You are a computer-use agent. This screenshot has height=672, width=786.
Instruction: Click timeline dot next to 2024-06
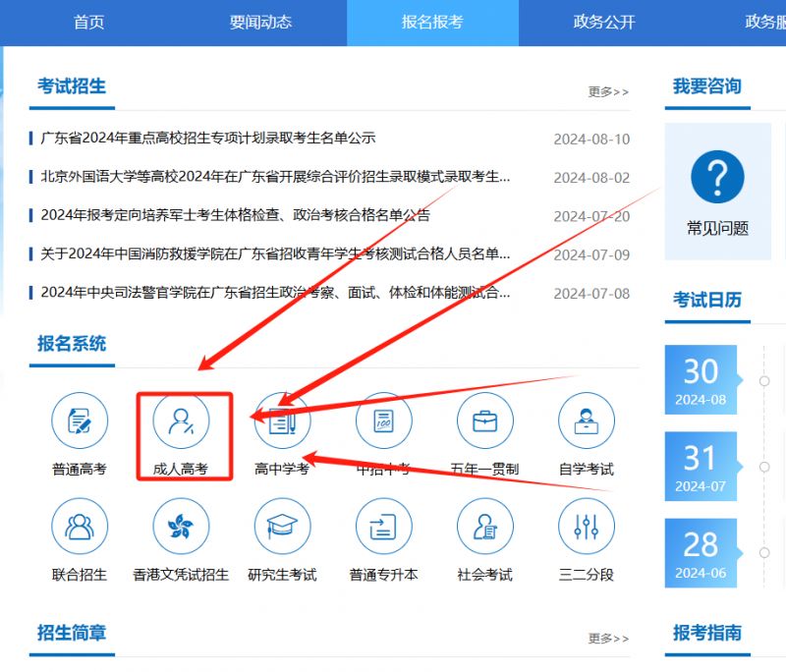coord(764,553)
